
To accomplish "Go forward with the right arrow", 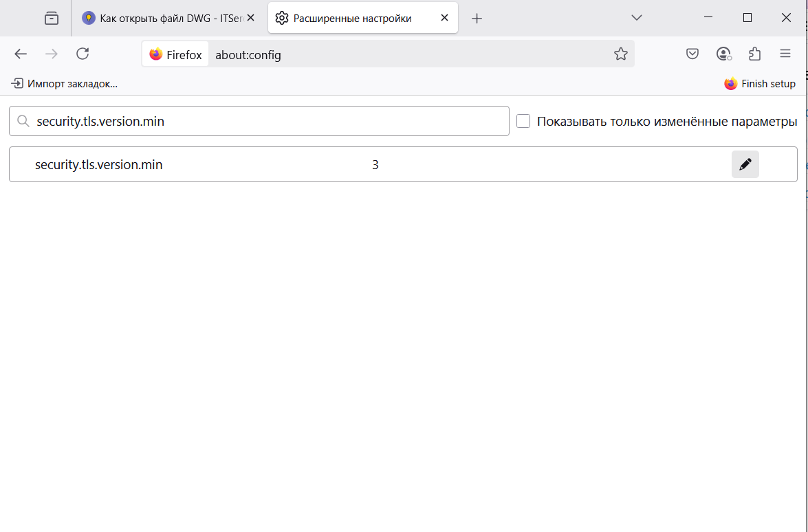I will pyautogui.click(x=52, y=54).
